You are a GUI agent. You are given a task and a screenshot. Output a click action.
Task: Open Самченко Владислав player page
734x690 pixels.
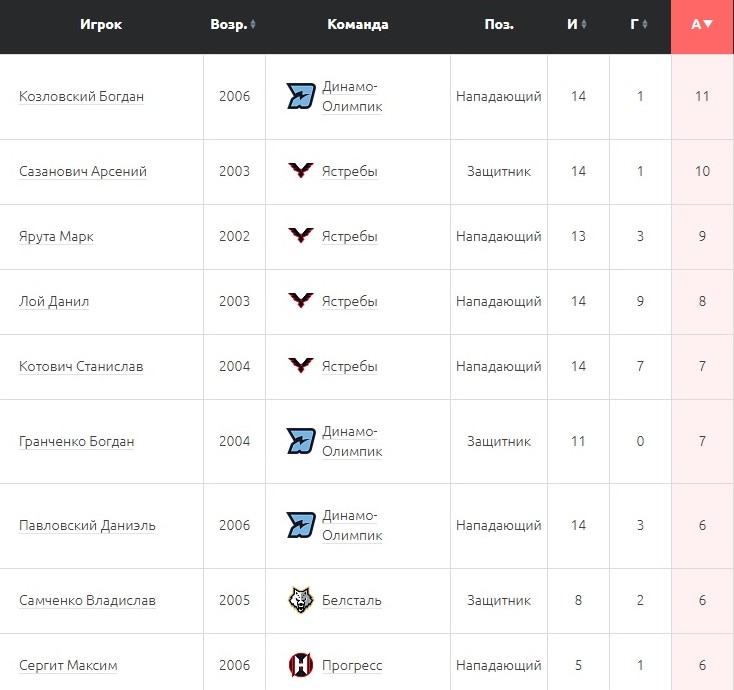pyautogui.click(x=87, y=600)
